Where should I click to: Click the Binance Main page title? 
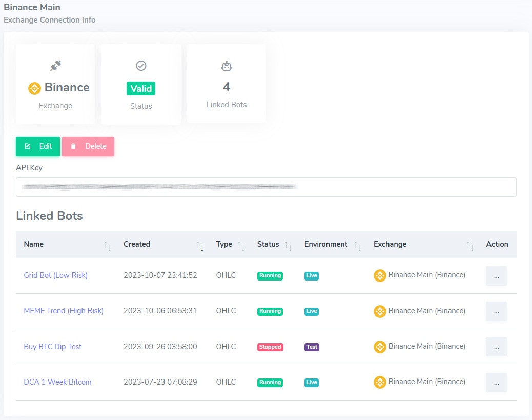click(32, 7)
